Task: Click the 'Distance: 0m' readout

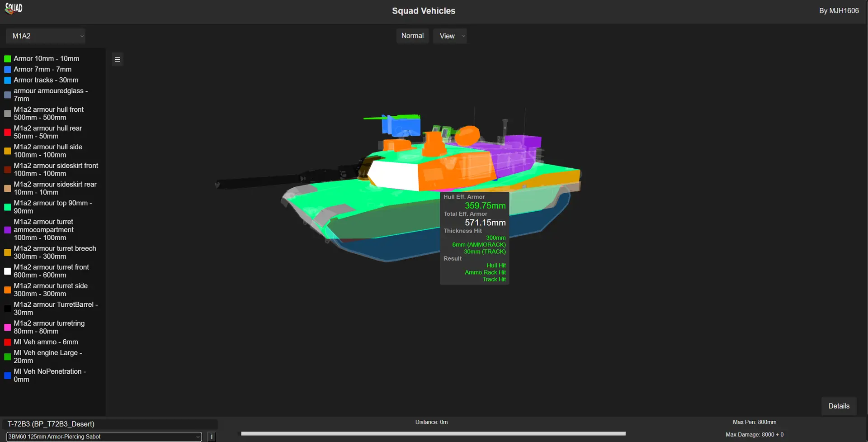Action: point(431,422)
